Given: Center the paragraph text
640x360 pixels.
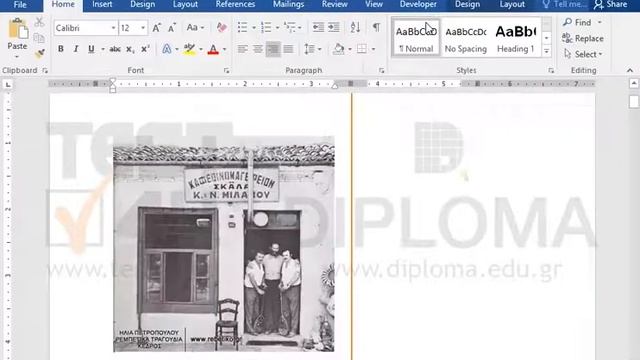Looking at the screenshot, I should [258, 49].
